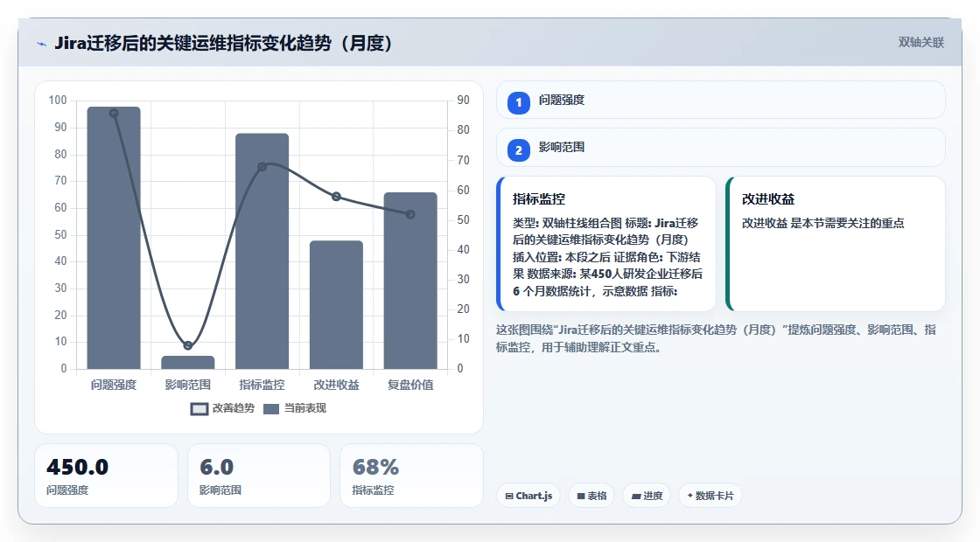Screen dimensions: 980x542
Task: Click the line point on 复盘价值 bar
Action: (x=410, y=214)
